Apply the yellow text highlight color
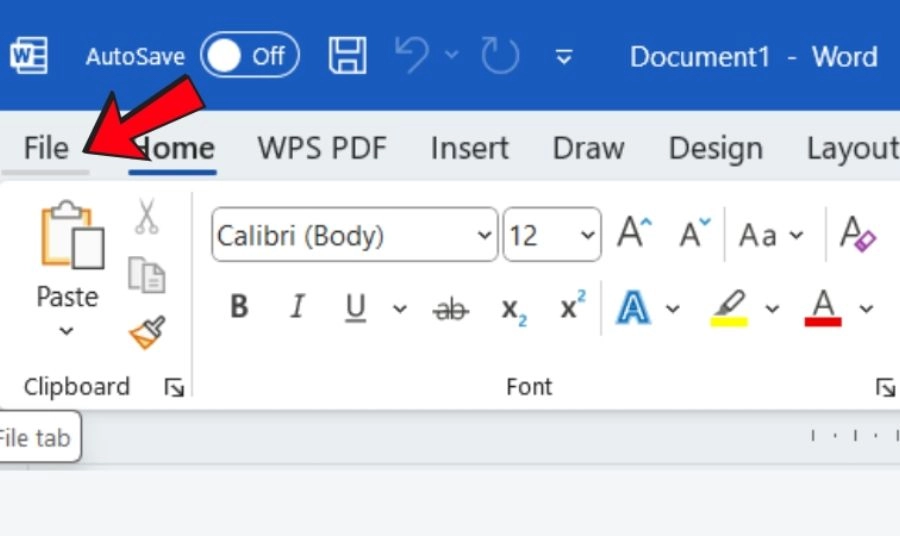The image size is (900, 536). click(x=730, y=308)
